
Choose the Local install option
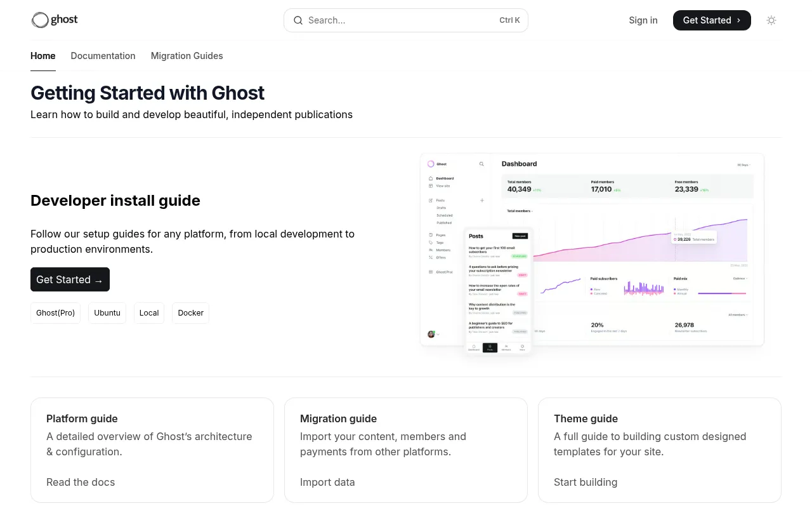pos(149,313)
